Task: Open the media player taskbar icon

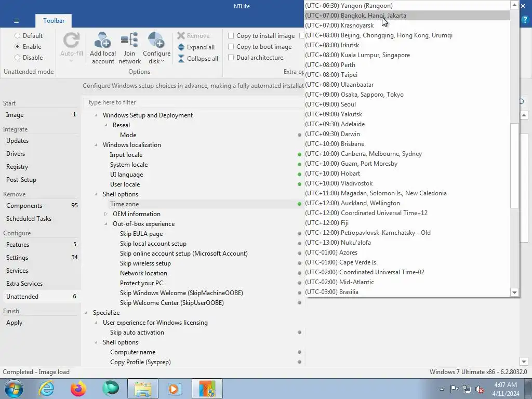Action: point(175,389)
